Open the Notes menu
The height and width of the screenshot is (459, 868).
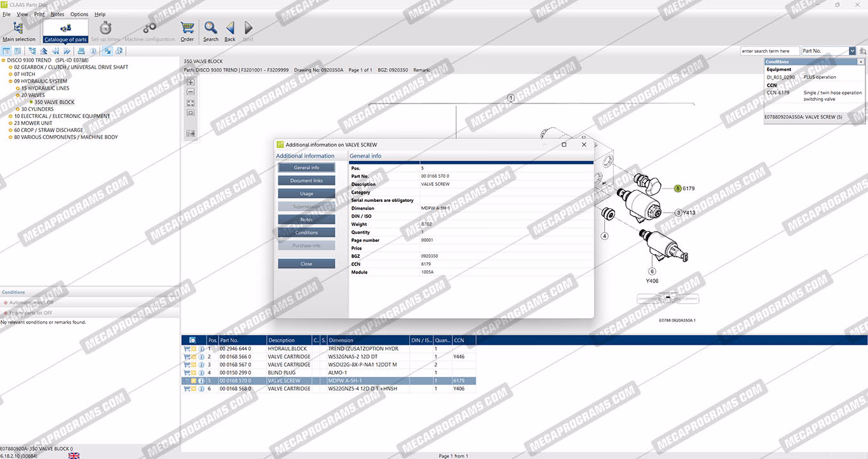[57, 14]
